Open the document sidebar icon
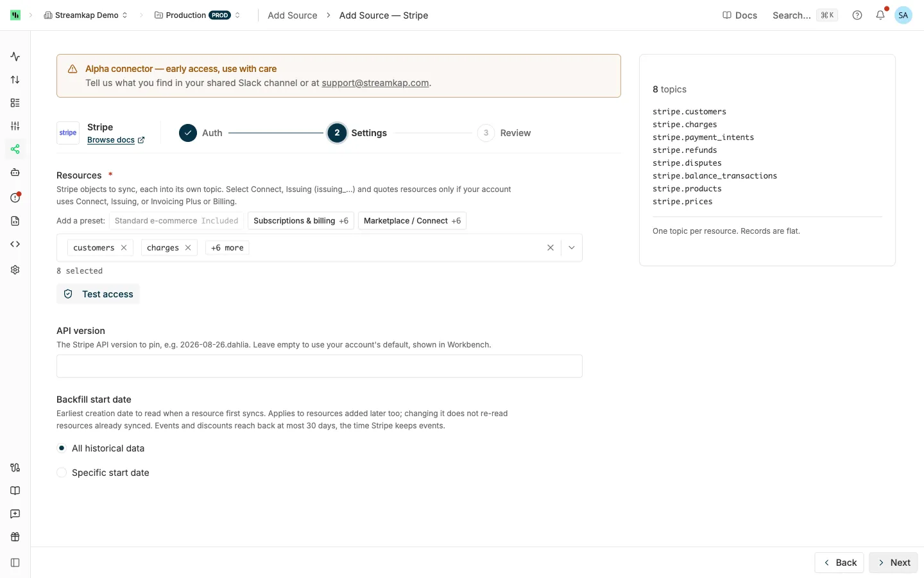The image size is (924, 578). pyautogui.click(x=15, y=221)
